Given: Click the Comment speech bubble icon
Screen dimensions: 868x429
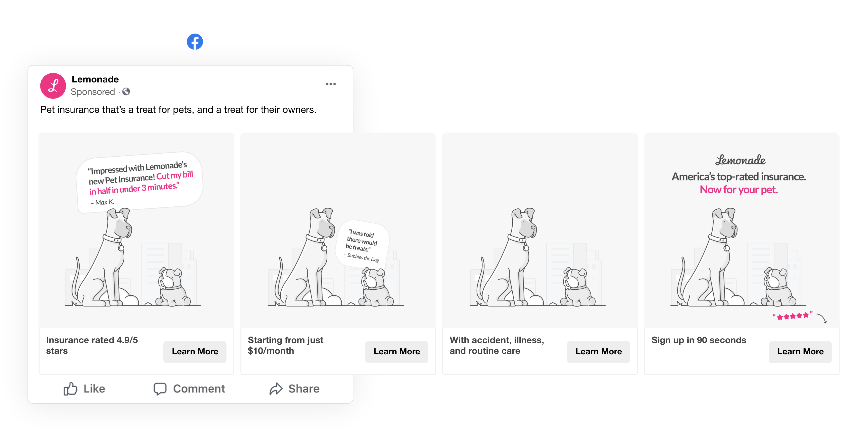Looking at the screenshot, I should click(x=160, y=389).
